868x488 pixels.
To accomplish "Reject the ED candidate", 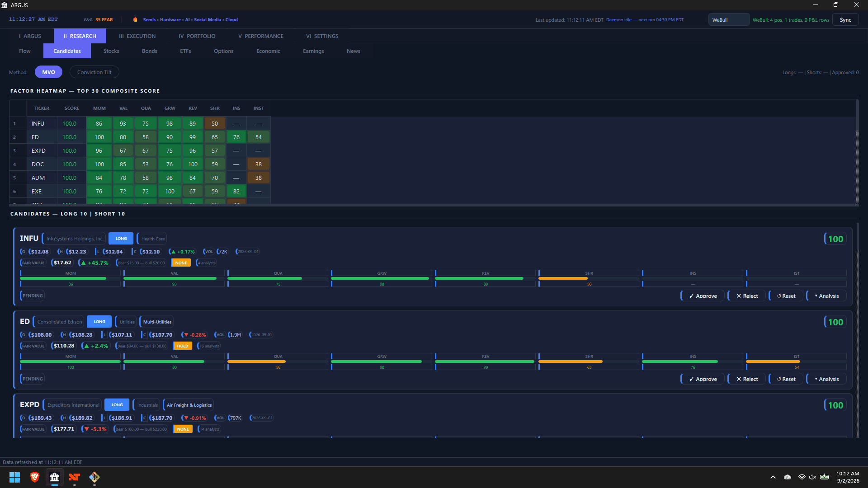I will click(x=747, y=379).
